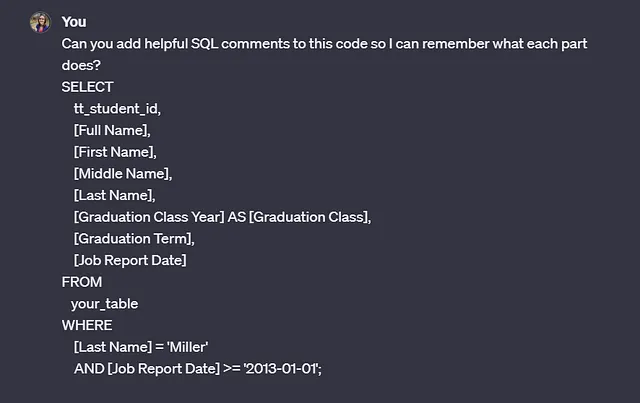Click the your_table table name
Screen dimensions: 640x403
click(x=104, y=304)
